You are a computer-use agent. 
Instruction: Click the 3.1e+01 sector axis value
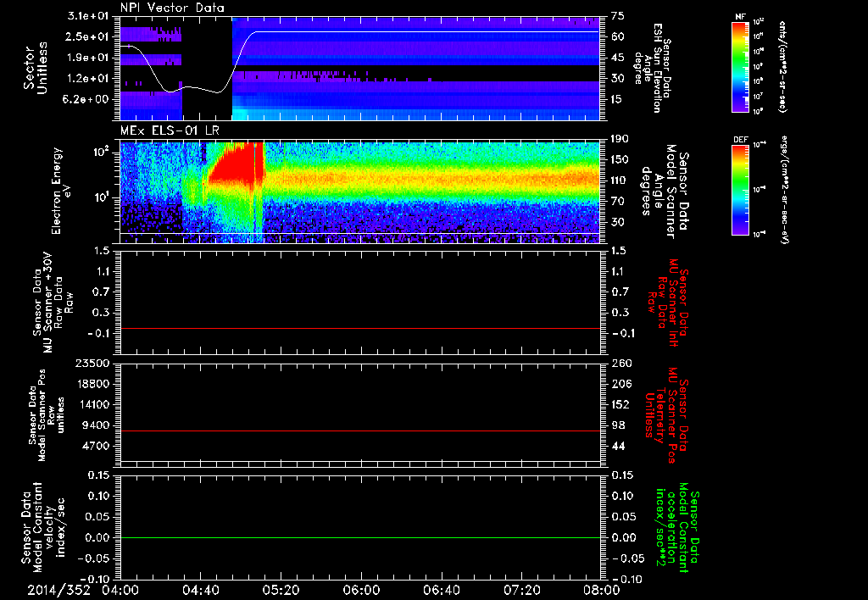pyautogui.click(x=87, y=16)
